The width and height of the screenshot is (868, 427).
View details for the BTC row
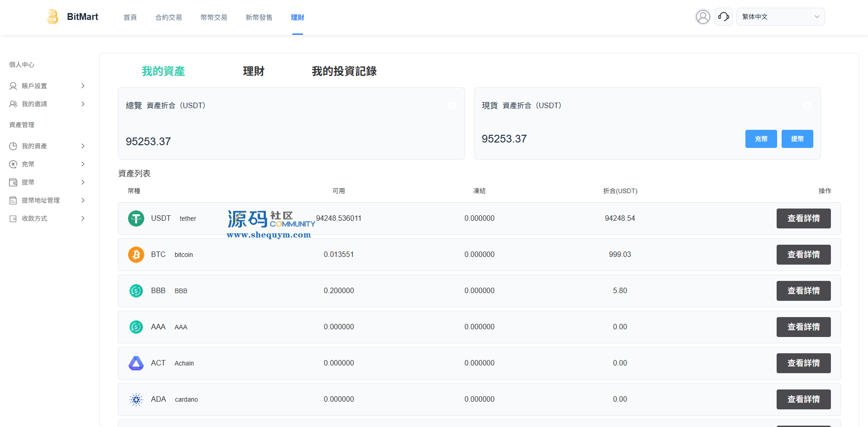(x=803, y=255)
